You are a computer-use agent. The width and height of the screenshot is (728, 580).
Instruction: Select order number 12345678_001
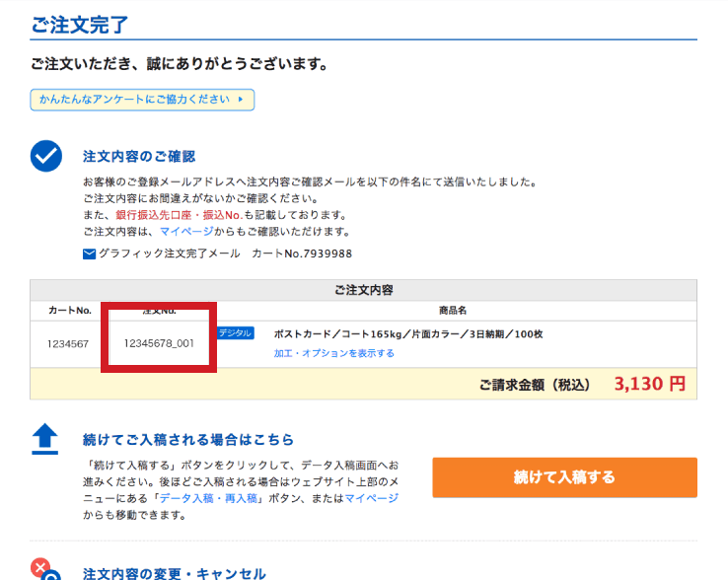coord(158,343)
